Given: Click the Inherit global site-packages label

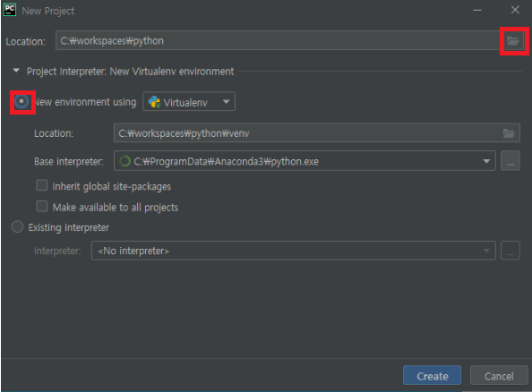Looking at the screenshot, I should tap(112, 186).
